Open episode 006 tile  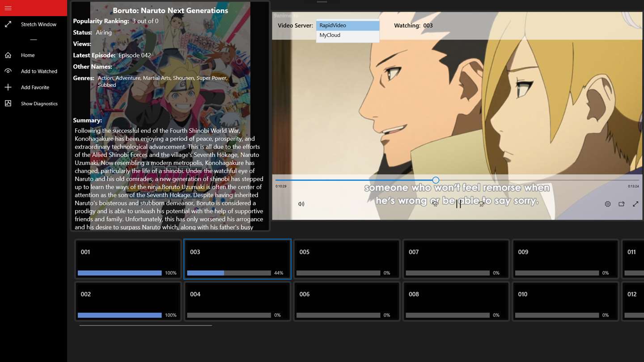pyautogui.click(x=347, y=302)
